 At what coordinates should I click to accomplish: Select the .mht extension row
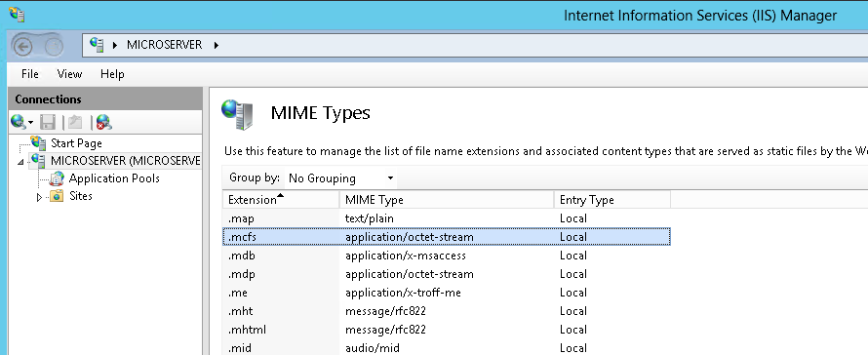[x=446, y=311]
